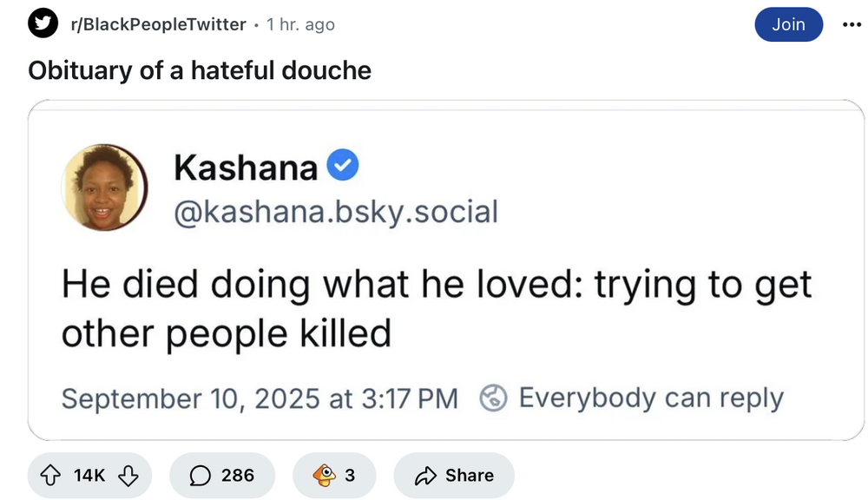Click the reply-settings globe icon
The width and height of the screenshot is (868, 500).
(494, 398)
